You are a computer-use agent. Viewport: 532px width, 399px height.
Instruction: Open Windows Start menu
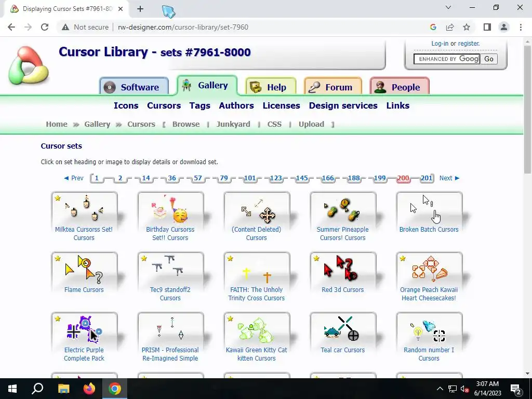click(12, 389)
